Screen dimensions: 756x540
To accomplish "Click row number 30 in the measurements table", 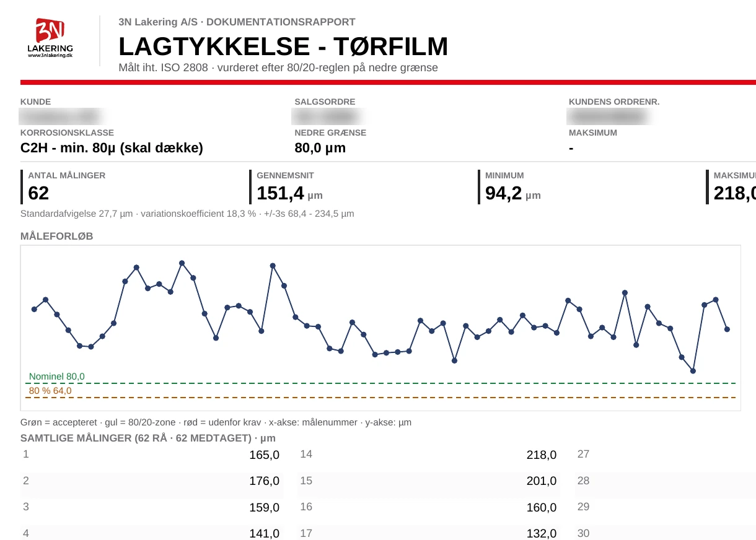I will pyautogui.click(x=583, y=533).
